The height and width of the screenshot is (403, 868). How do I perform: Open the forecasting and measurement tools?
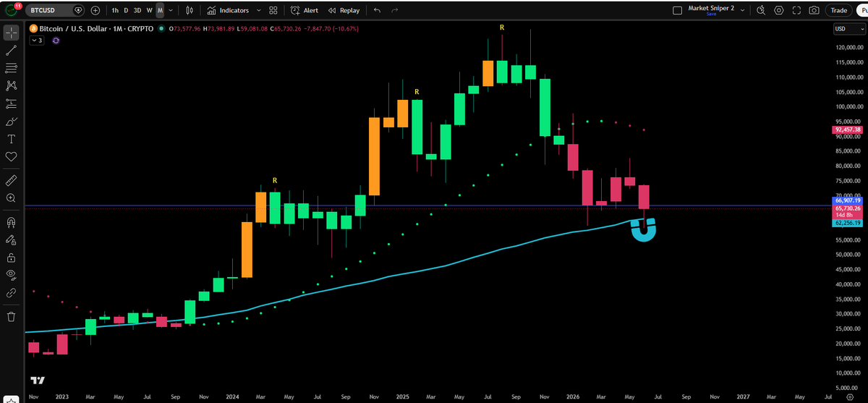pyautogui.click(x=11, y=103)
